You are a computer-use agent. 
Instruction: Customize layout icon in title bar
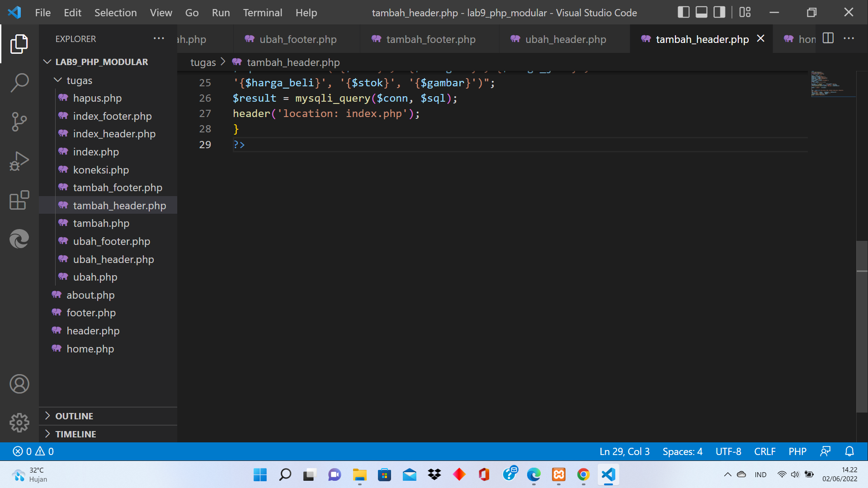pyautogui.click(x=745, y=12)
